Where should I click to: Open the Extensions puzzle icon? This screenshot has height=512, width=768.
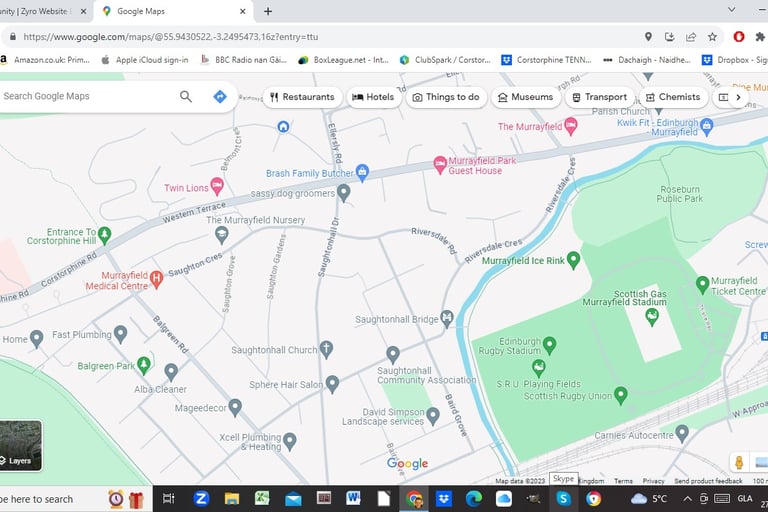(x=760, y=37)
